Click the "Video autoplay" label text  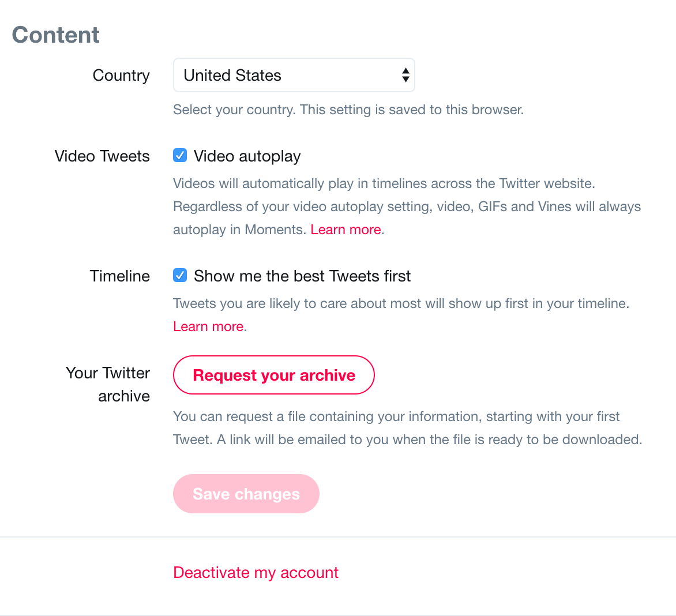[247, 156]
